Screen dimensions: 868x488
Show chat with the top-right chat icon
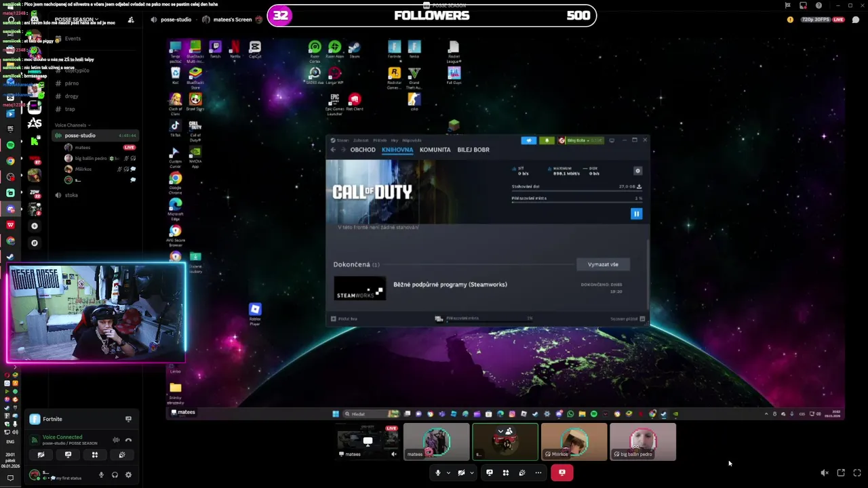click(856, 20)
